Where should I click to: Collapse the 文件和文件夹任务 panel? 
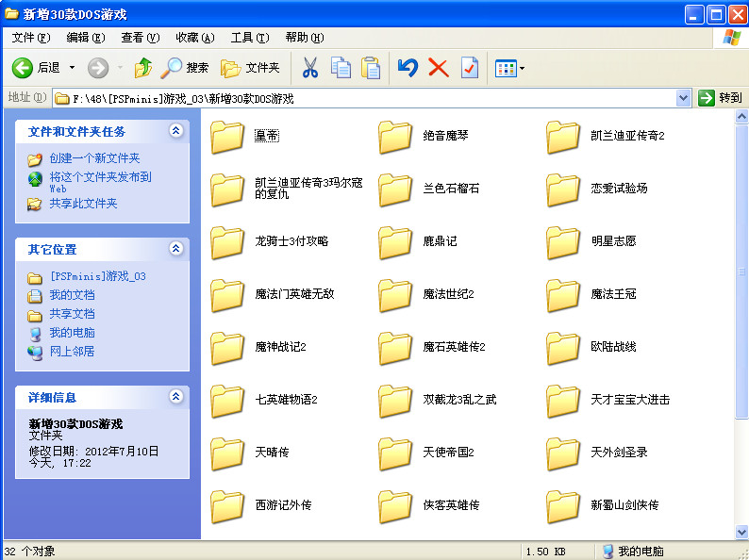click(176, 131)
